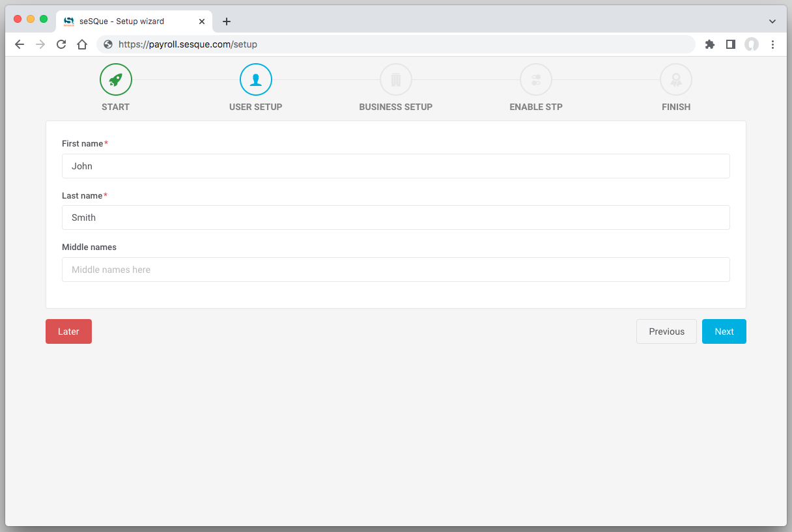Click the First name field containing John
792x532 pixels.
pyautogui.click(x=396, y=166)
